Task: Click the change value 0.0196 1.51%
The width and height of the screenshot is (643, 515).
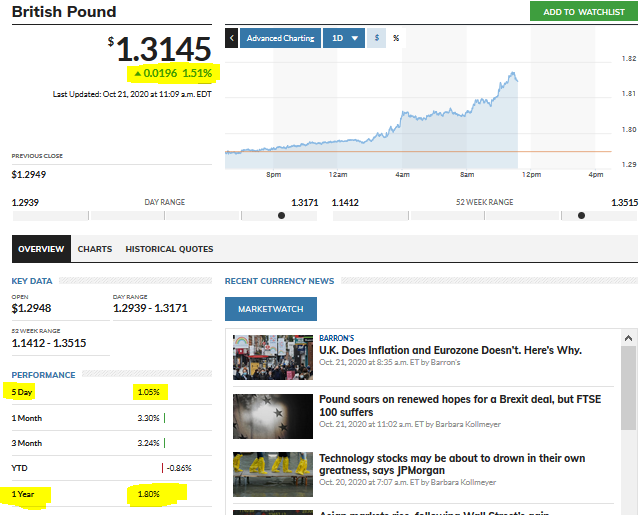Action: coord(173,73)
